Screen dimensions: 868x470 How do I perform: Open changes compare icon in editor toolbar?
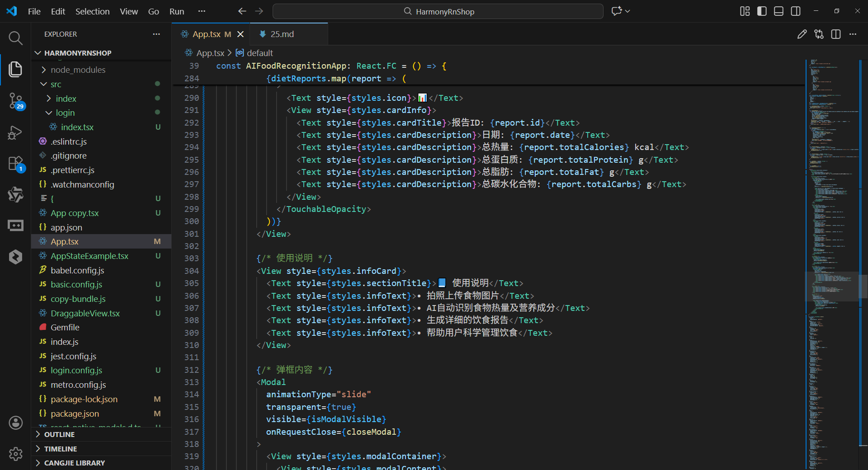tap(819, 34)
